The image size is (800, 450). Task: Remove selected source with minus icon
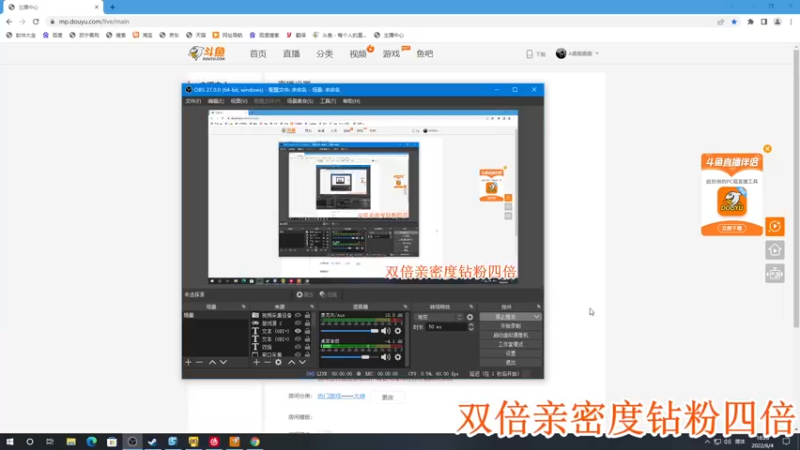pos(267,362)
